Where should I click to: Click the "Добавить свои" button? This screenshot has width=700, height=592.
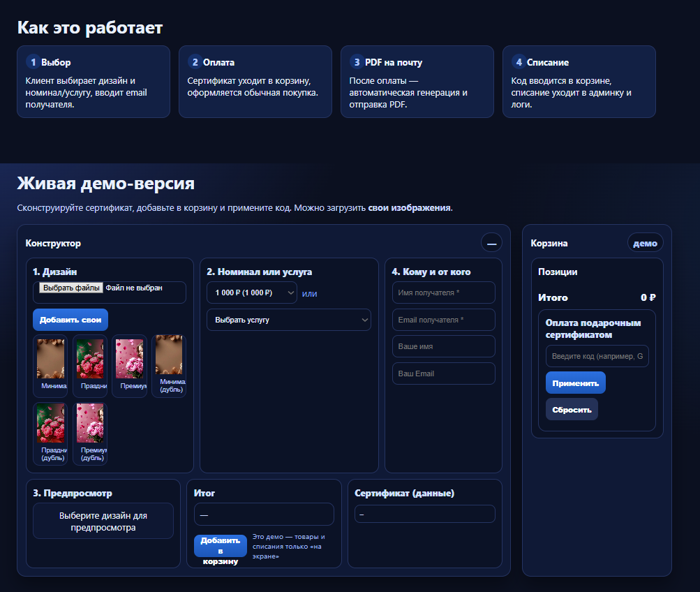pyautogui.click(x=70, y=319)
